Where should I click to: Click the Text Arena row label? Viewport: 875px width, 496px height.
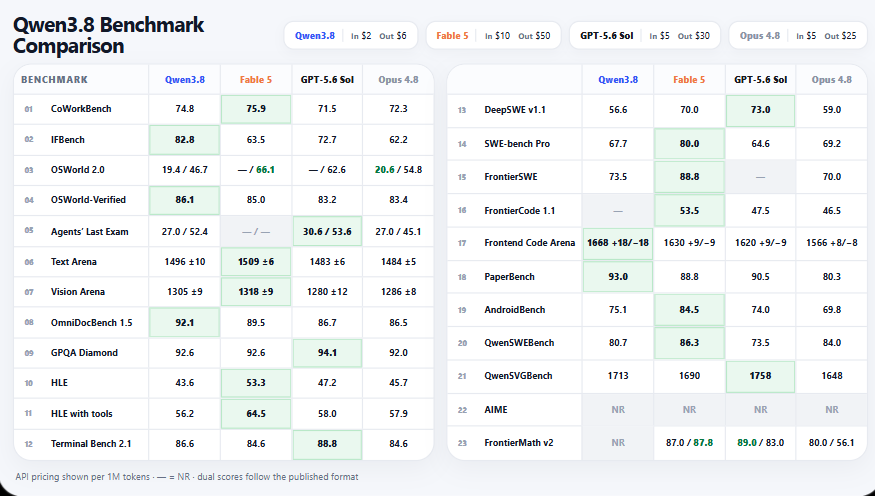point(74,262)
